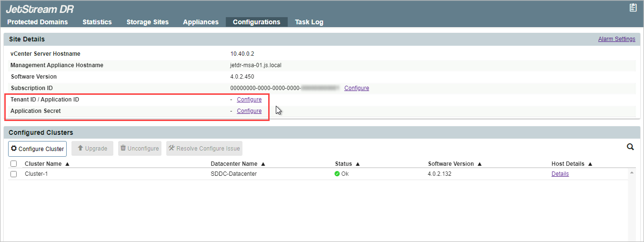
Task: Open the Alarm Settings link
Action: (616, 39)
